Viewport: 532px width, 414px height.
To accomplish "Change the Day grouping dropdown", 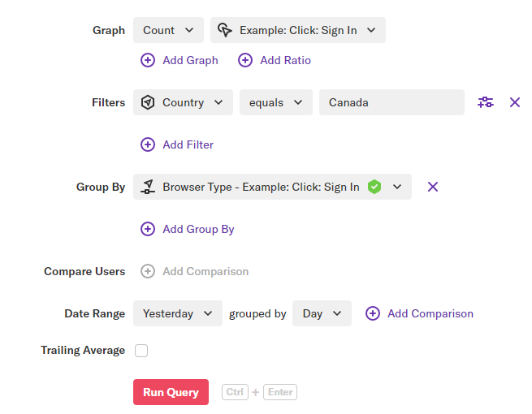I will pyautogui.click(x=322, y=313).
